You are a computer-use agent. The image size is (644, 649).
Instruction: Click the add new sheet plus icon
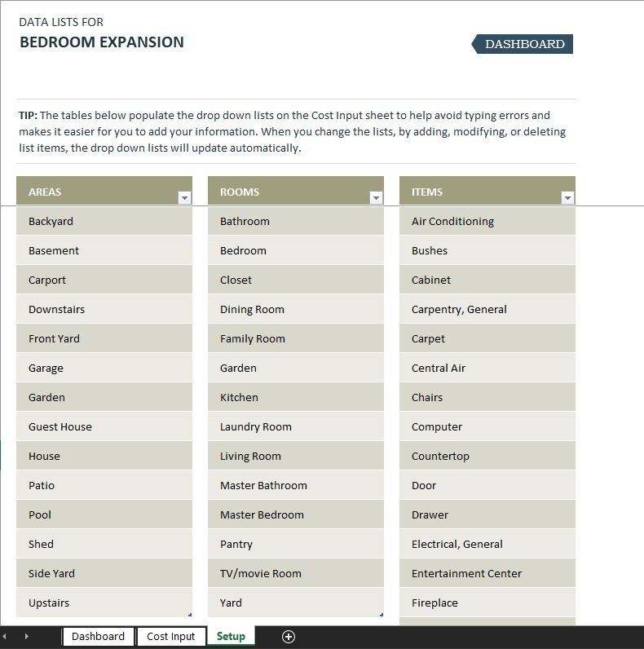coord(288,637)
